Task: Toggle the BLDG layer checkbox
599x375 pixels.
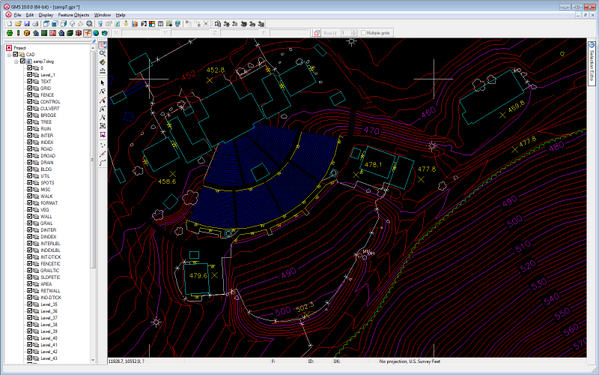Action: 29,169
